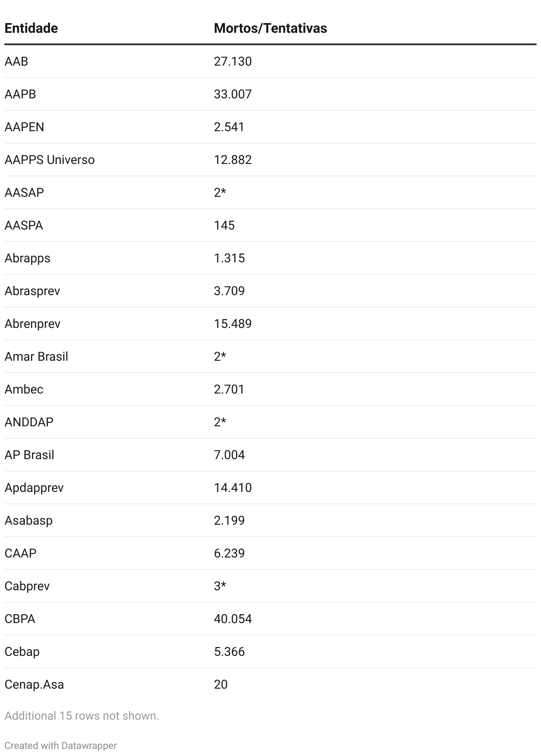Select the AASPA value 145

224,225
